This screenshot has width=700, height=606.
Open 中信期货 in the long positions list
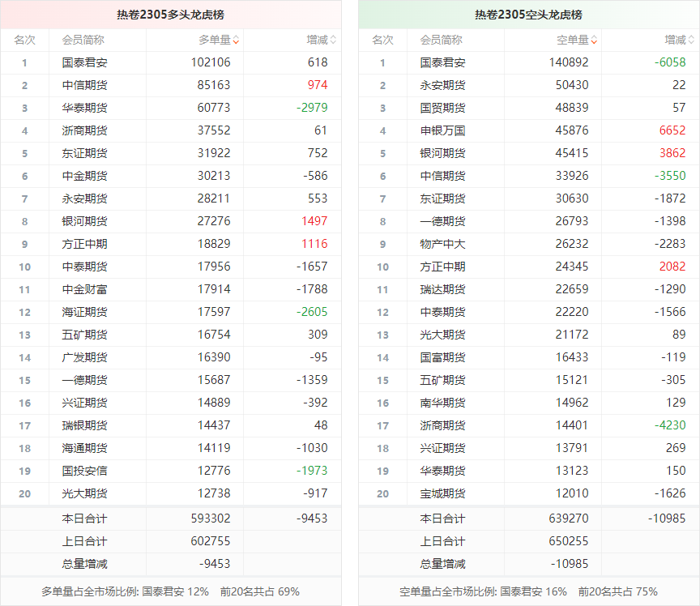pyautogui.click(x=84, y=85)
